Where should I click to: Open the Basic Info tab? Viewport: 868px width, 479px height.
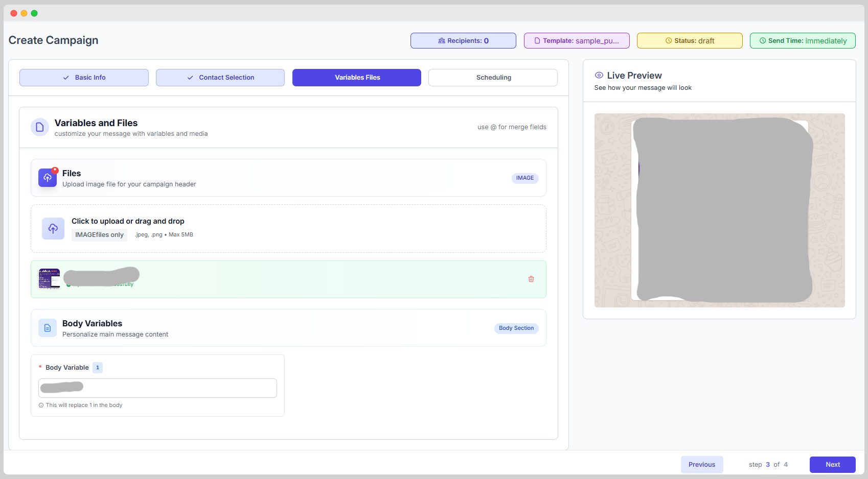coord(84,78)
